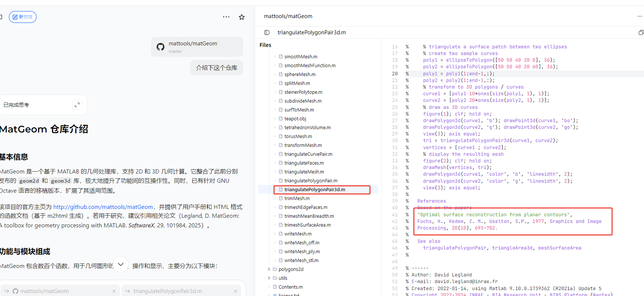Open the utils folder
The image size is (644, 296).
click(x=283, y=278)
